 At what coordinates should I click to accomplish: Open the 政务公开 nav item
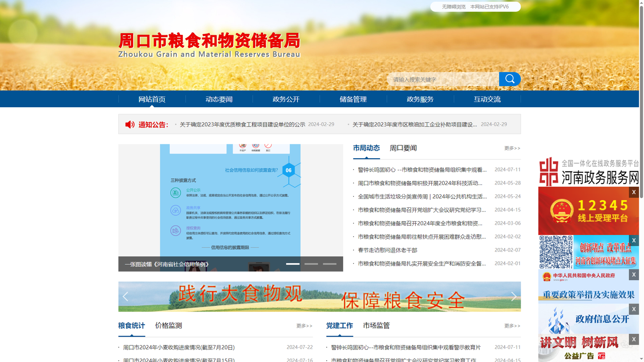(286, 99)
